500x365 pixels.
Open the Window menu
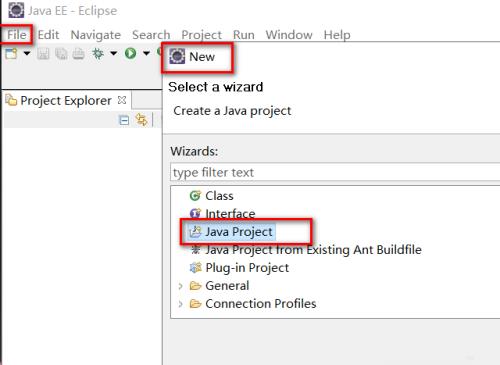[289, 35]
